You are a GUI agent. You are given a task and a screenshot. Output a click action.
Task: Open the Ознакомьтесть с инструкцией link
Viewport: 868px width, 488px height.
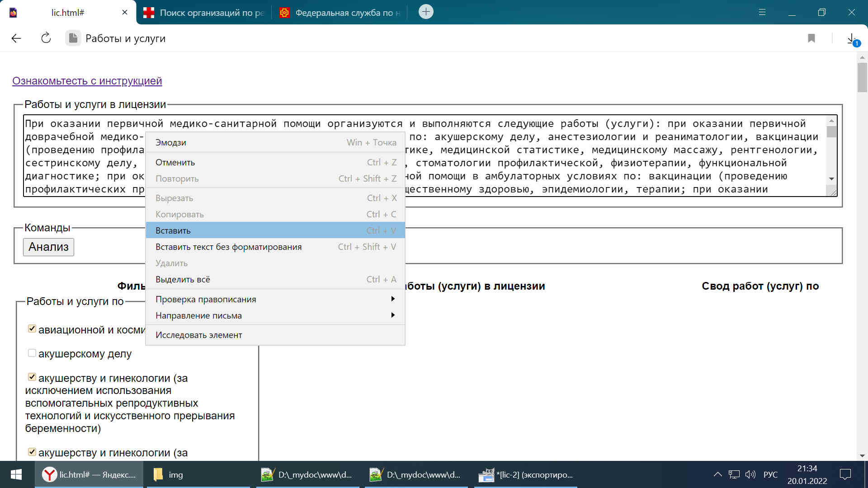pos(87,81)
